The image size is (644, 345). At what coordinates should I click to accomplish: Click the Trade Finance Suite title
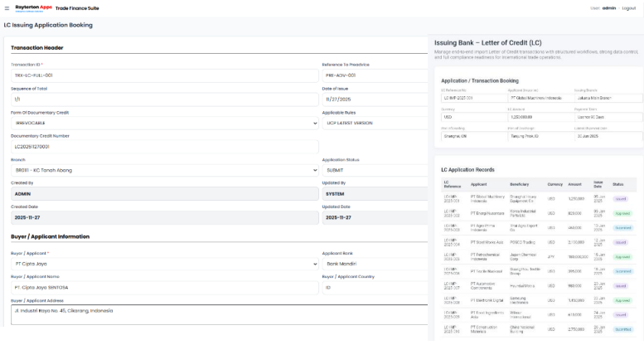(77, 8)
